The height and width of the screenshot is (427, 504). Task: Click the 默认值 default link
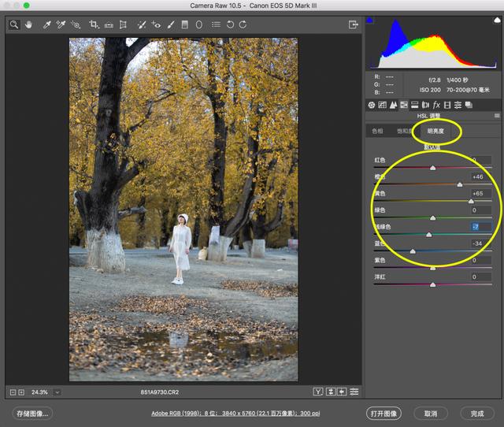pos(432,147)
